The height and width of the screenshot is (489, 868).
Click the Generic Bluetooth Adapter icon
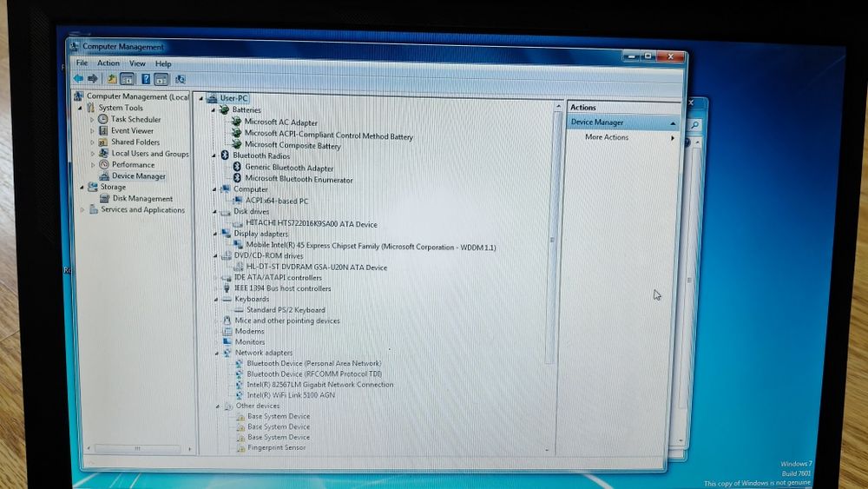[237, 167]
